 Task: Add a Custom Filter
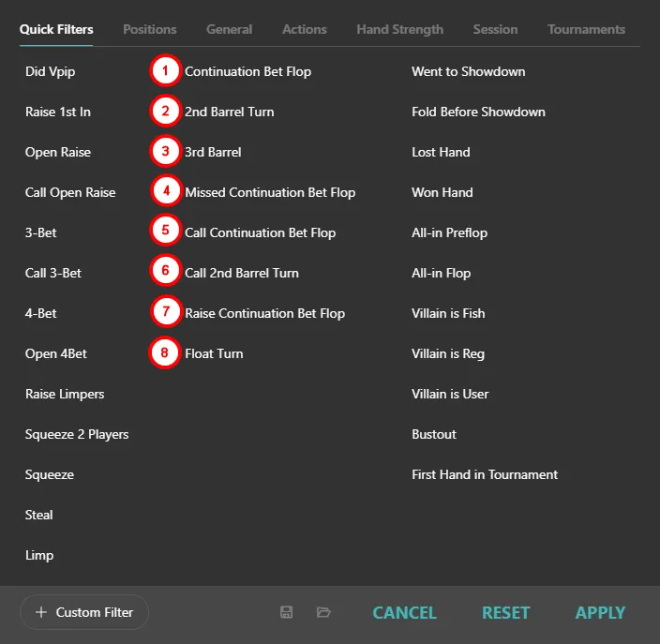point(84,612)
